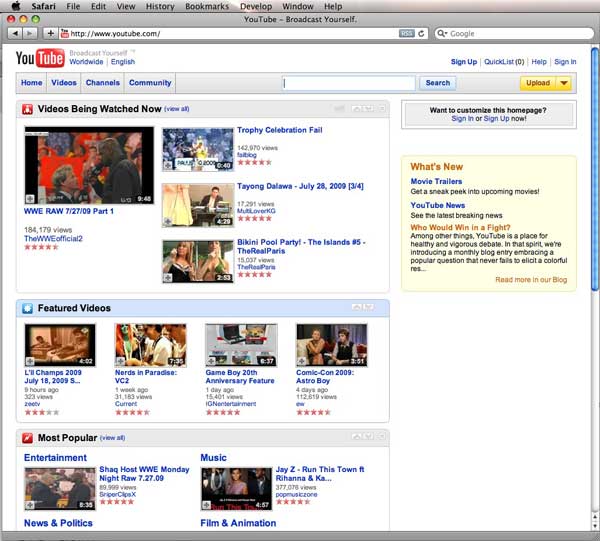Move Featured Videos module down
The image size is (600, 541).
point(368,307)
